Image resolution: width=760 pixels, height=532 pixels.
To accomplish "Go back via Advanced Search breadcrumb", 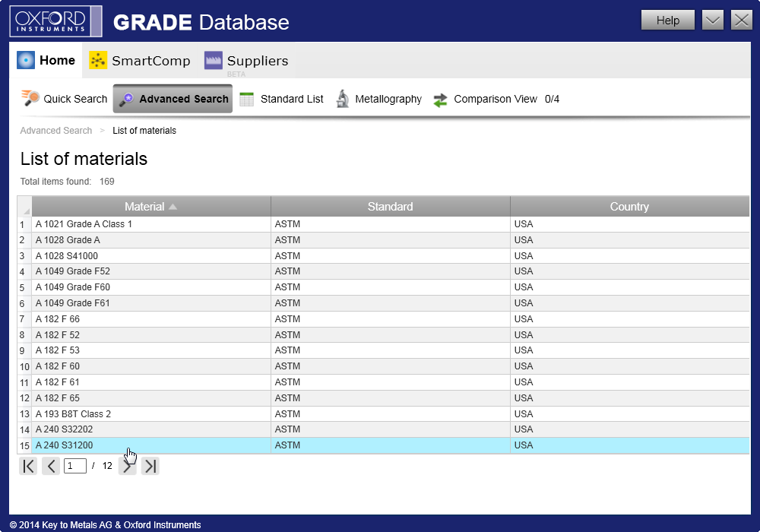I will [55, 130].
